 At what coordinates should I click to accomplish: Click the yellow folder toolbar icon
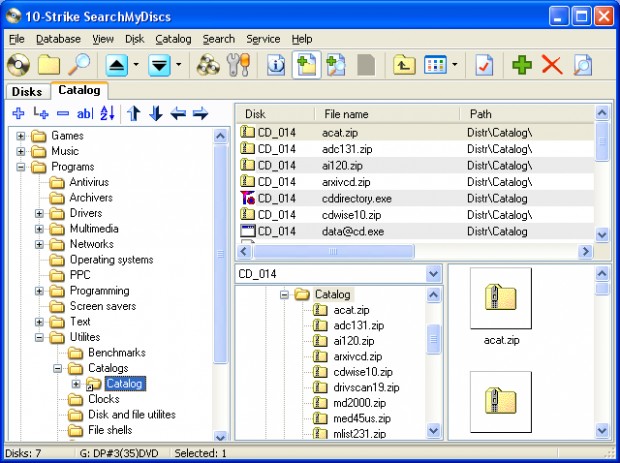(49, 65)
